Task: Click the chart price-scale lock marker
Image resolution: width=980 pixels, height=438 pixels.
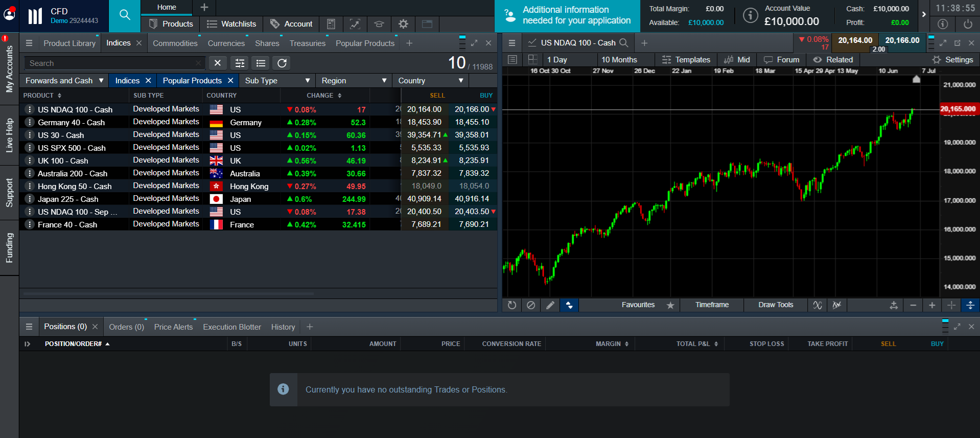Action: [916, 79]
